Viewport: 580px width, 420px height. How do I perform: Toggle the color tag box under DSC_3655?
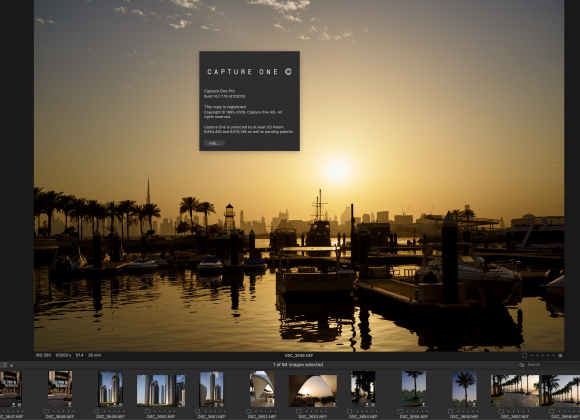400,411
